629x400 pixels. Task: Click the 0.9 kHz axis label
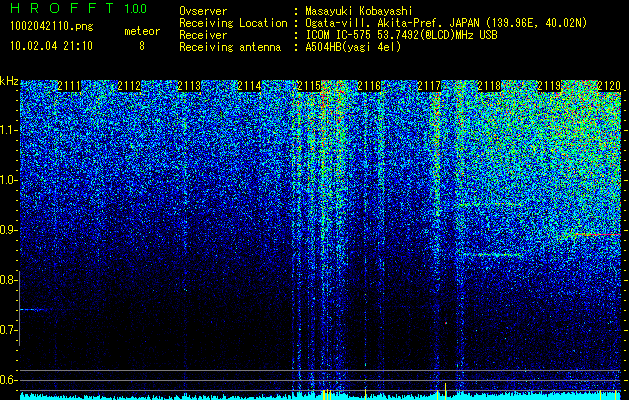(x=7, y=230)
